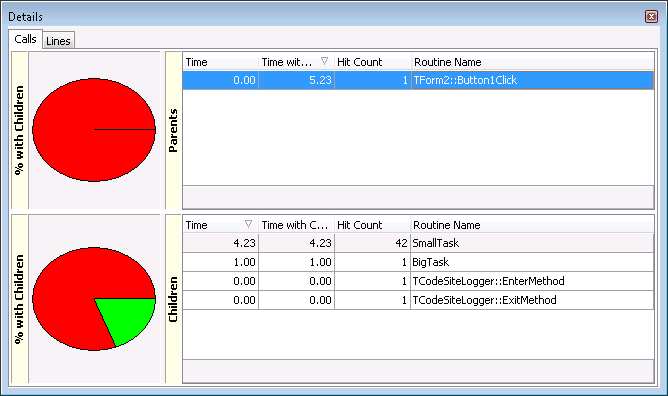668x396 pixels.
Task: Sort Parents table by Routine Name header
Action: point(532,62)
